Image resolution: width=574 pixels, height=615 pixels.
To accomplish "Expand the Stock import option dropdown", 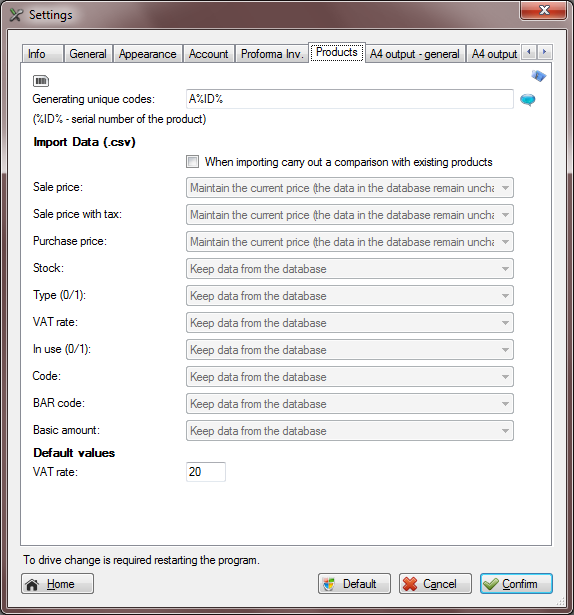I will pos(350,269).
